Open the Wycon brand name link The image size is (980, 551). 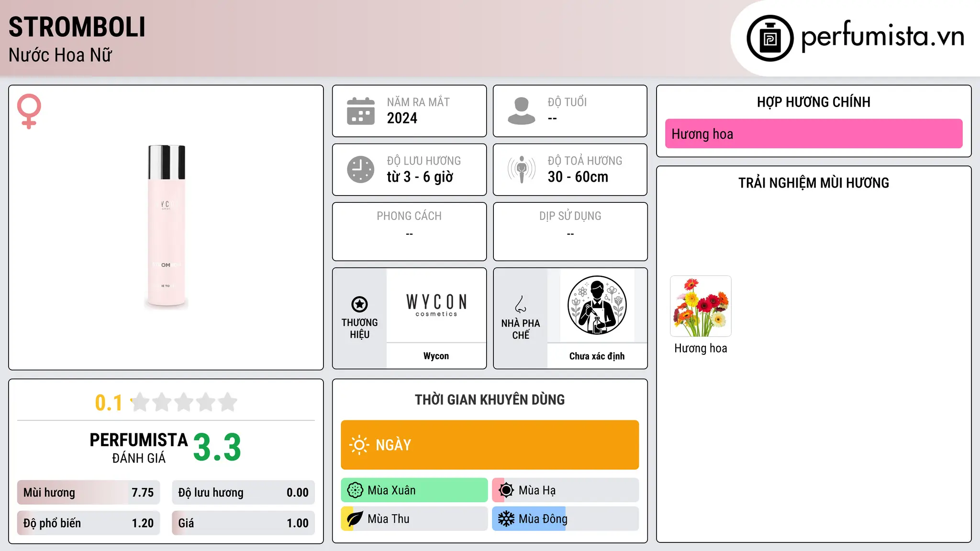436,356
